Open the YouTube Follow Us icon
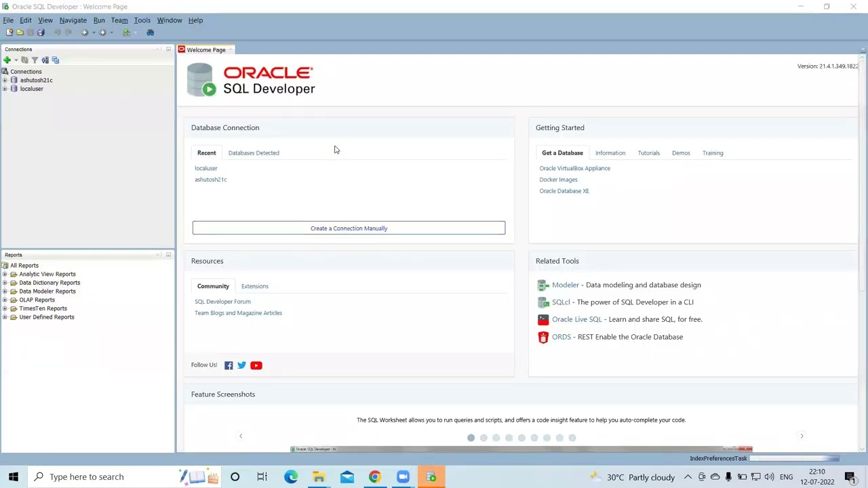Screen dimensions: 868x488 click(256, 365)
